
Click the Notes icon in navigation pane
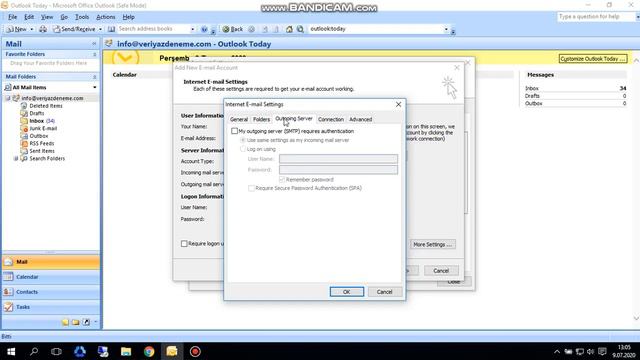(x=65, y=322)
